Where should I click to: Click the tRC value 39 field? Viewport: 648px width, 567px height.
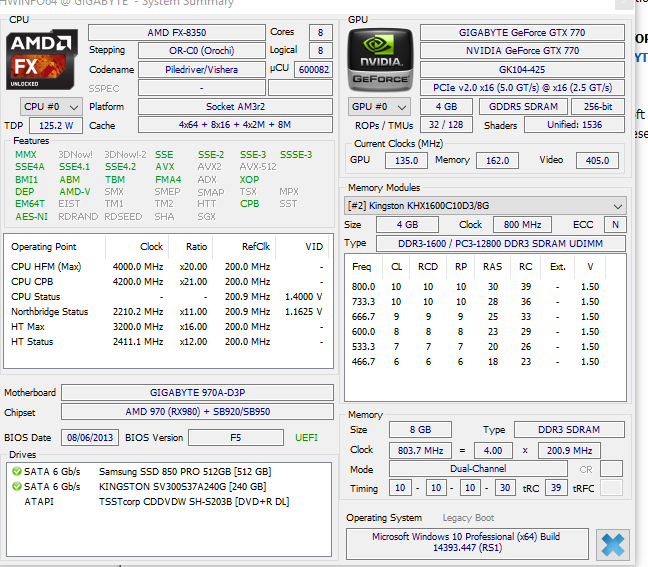click(x=556, y=488)
